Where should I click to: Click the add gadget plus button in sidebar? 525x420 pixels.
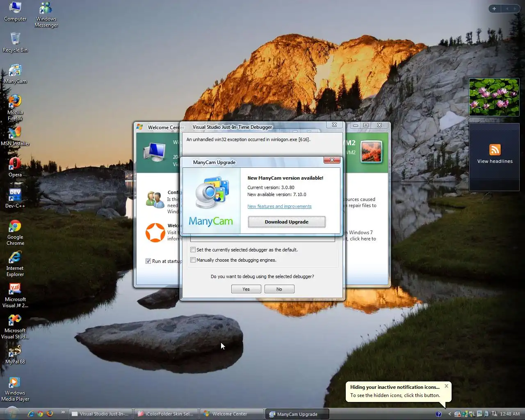(494, 9)
